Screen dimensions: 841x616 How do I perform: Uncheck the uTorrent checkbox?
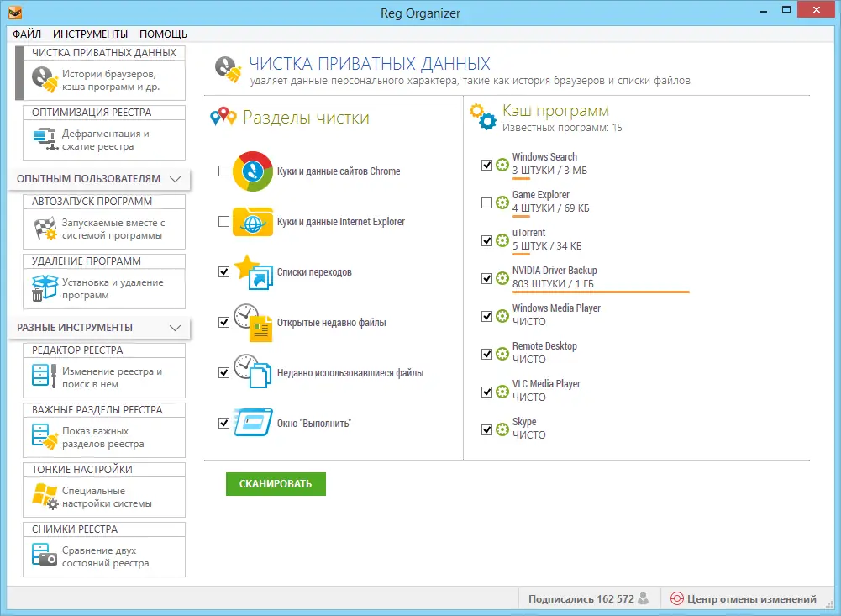point(487,241)
